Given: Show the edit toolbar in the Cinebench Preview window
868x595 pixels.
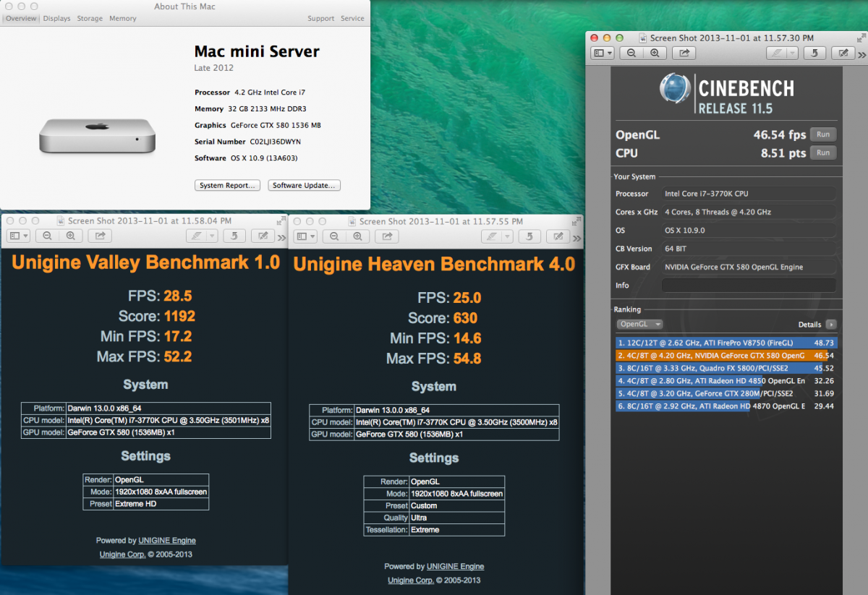Looking at the screenshot, I should click(843, 53).
